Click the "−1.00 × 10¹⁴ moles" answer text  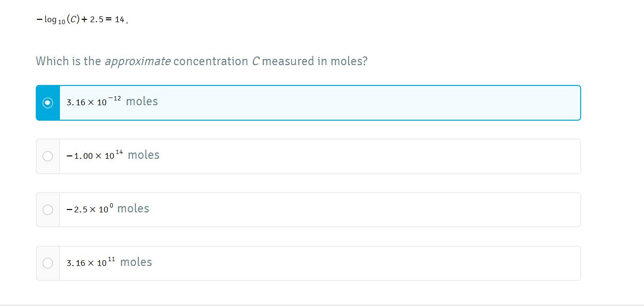[x=113, y=155]
